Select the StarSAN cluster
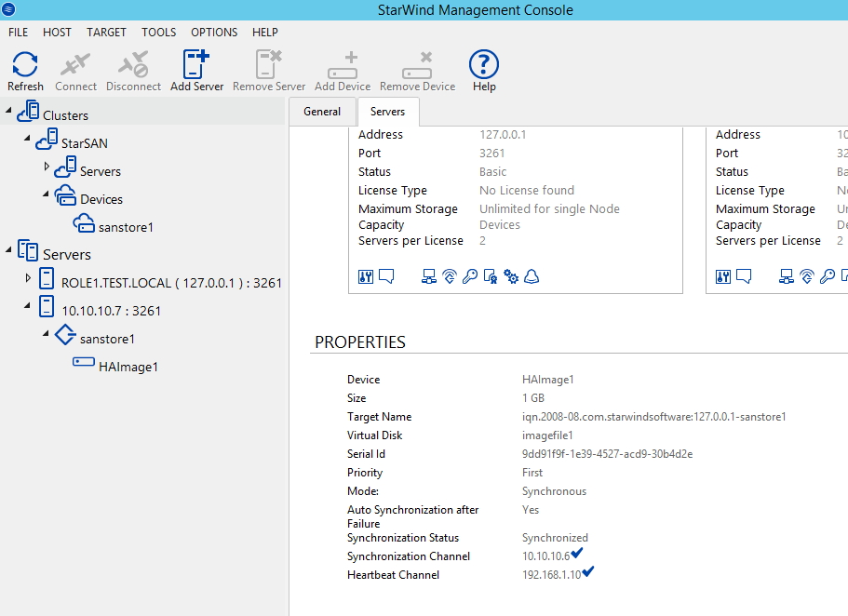This screenshot has width=848, height=616. coord(85,143)
